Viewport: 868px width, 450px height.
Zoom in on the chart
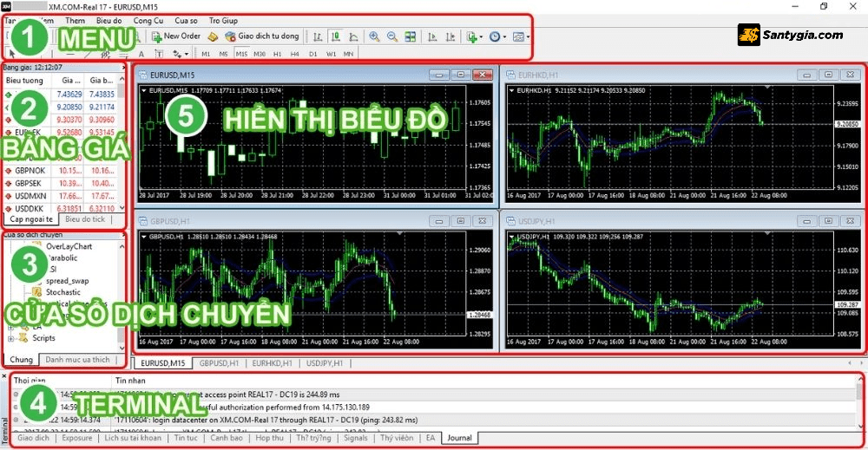[374, 37]
